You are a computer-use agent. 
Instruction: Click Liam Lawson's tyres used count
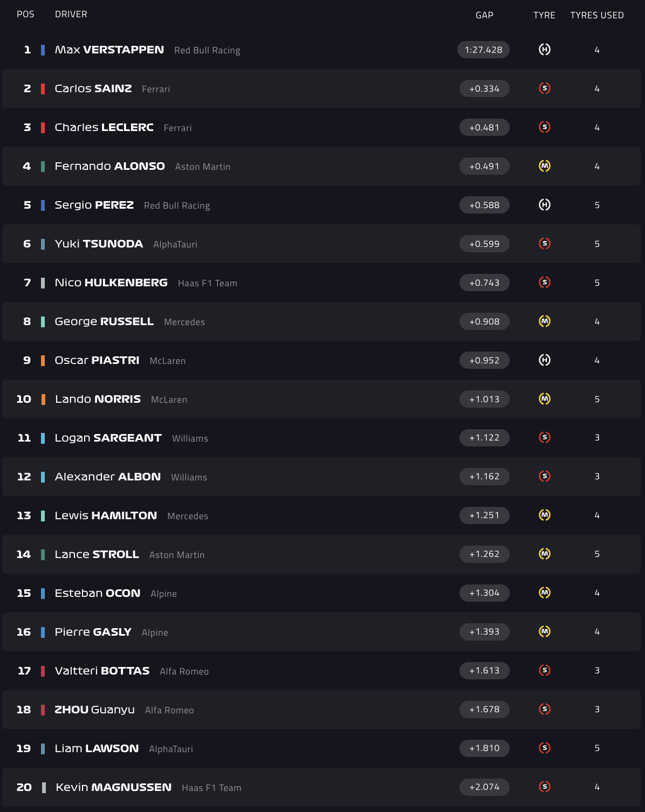point(597,748)
